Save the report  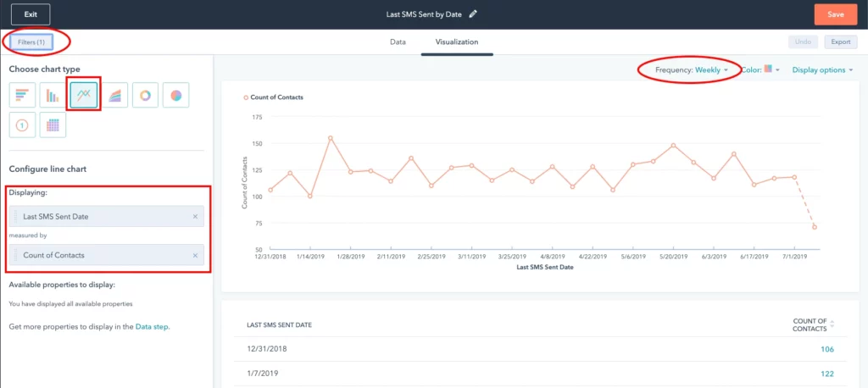coord(835,14)
